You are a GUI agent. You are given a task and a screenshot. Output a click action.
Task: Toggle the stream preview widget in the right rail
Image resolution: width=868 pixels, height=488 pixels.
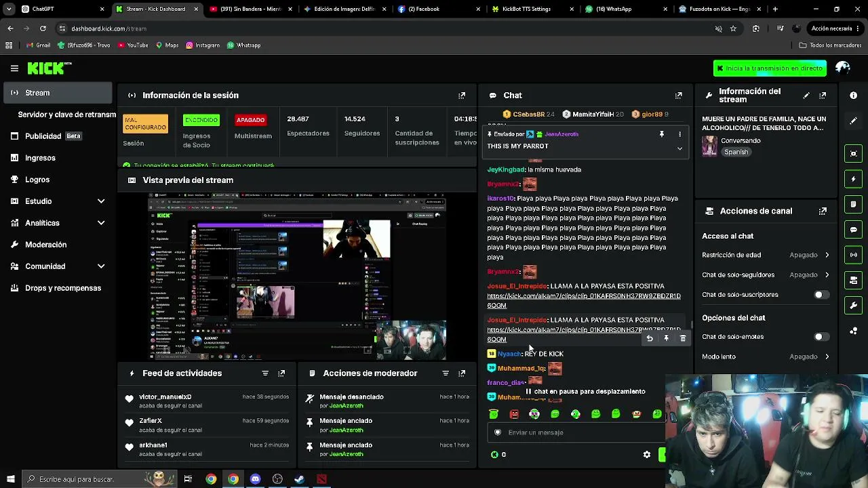pyautogui.click(x=854, y=153)
